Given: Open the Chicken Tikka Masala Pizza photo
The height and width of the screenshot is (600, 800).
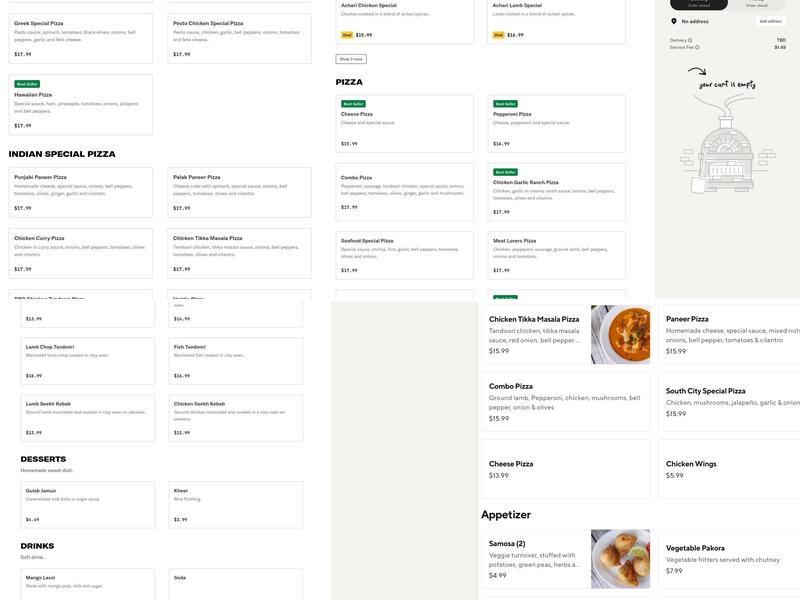Looking at the screenshot, I should pos(620,334).
